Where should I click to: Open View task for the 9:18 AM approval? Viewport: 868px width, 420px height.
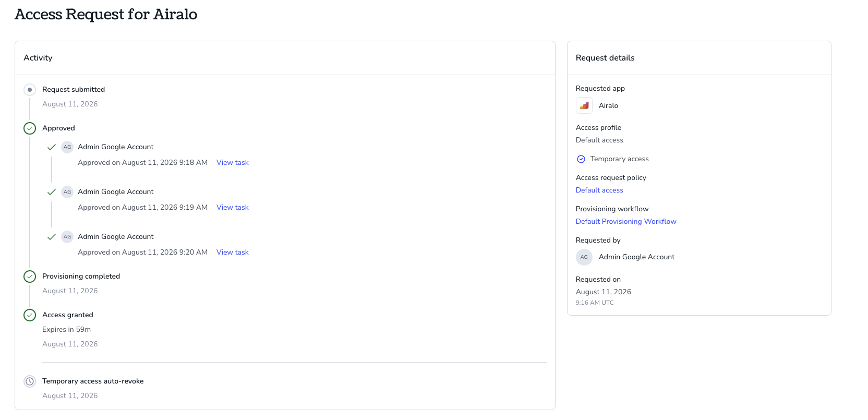coord(233,163)
